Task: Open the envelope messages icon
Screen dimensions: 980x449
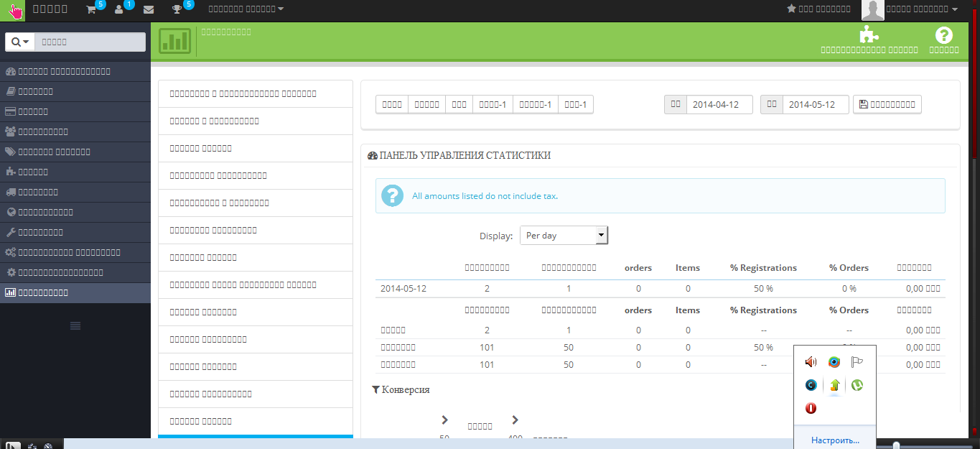Action: point(149,9)
